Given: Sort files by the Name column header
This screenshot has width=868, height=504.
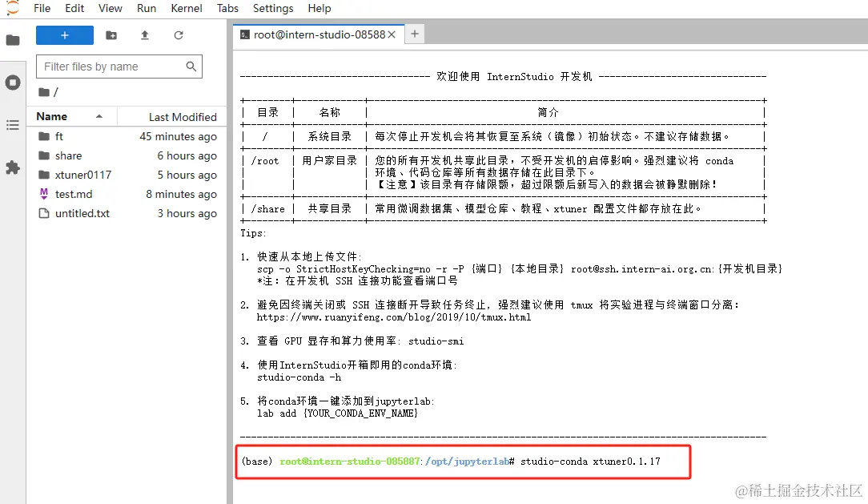Looking at the screenshot, I should click(x=72, y=116).
